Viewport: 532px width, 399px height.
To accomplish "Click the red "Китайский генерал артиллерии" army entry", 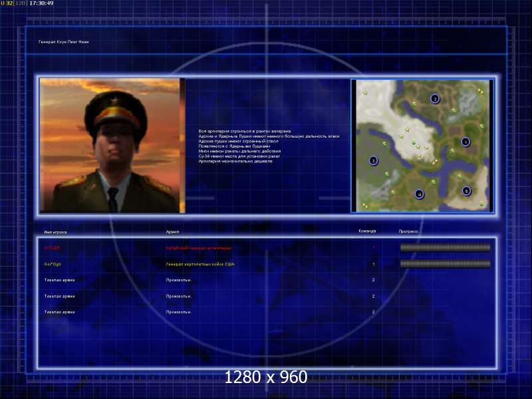I will (x=199, y=248).
